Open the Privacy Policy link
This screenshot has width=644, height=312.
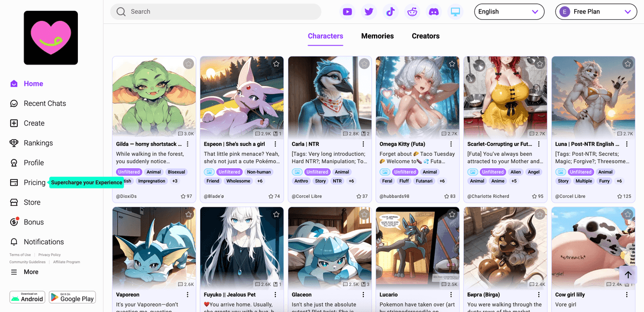click(x=49, y=255)
